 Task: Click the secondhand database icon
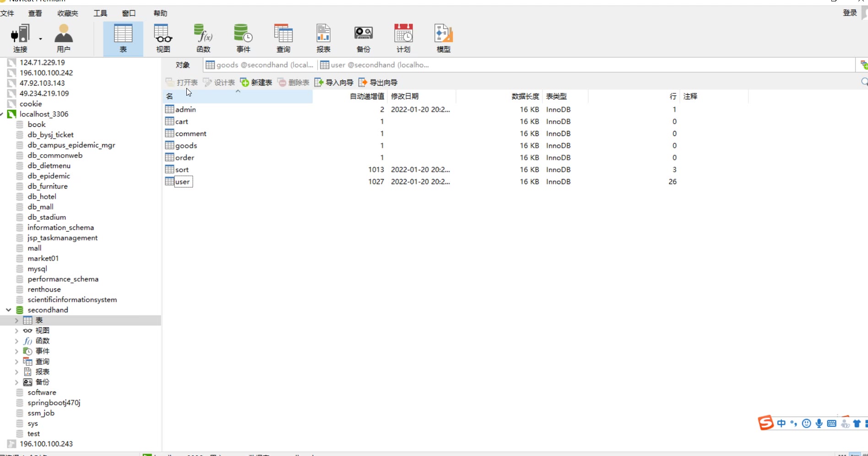tap(20, 310)
